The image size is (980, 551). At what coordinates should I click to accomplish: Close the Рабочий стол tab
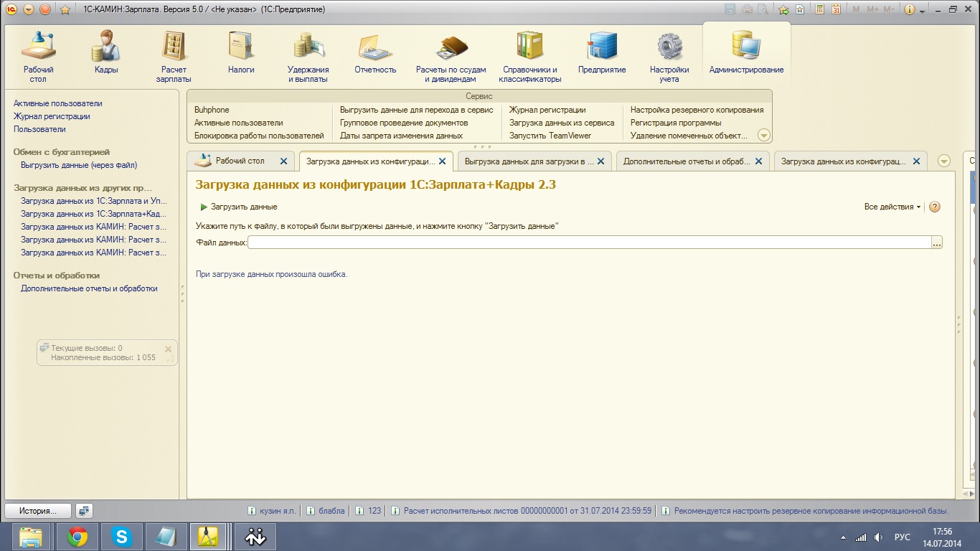point(283,161)
